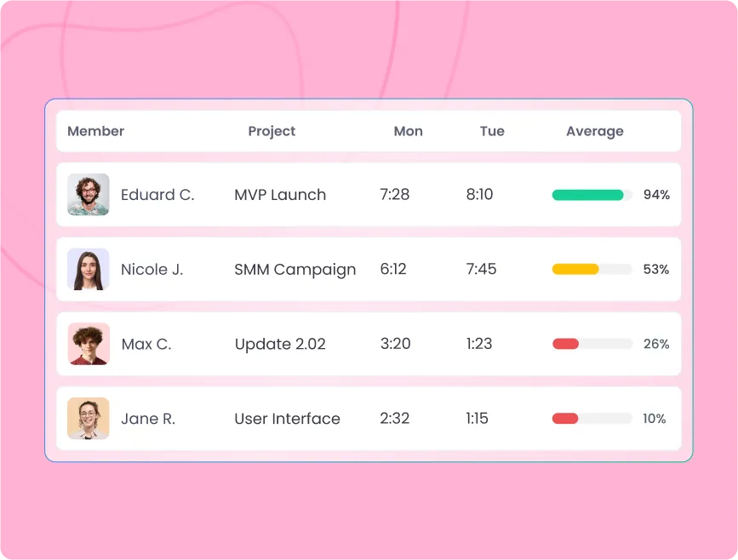Click Eduard C.'s profile photo
Screen dimensions: 738x560
point(88,194)
